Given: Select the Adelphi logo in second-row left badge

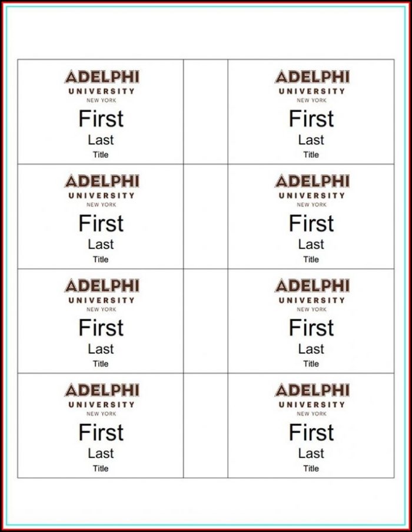Looking at the screenshot, I should [101, 189].
